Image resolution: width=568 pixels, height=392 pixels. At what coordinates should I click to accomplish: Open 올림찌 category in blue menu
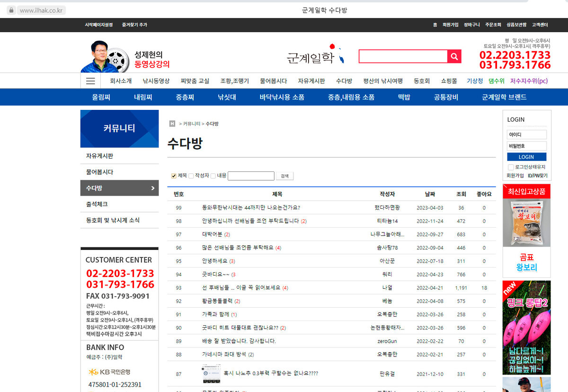pos(101,97)
